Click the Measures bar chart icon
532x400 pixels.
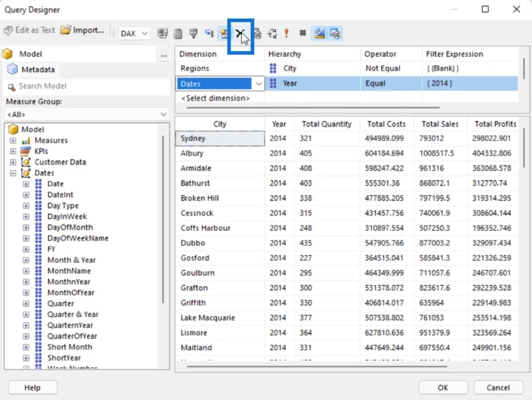click(26, 140)
